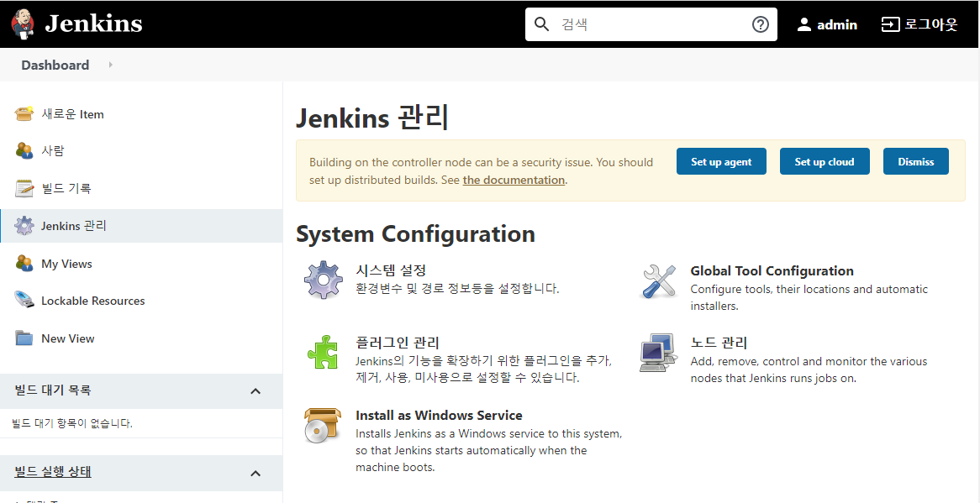
Task: Click the magnifier icon in search box
Action: pos(542,24)
